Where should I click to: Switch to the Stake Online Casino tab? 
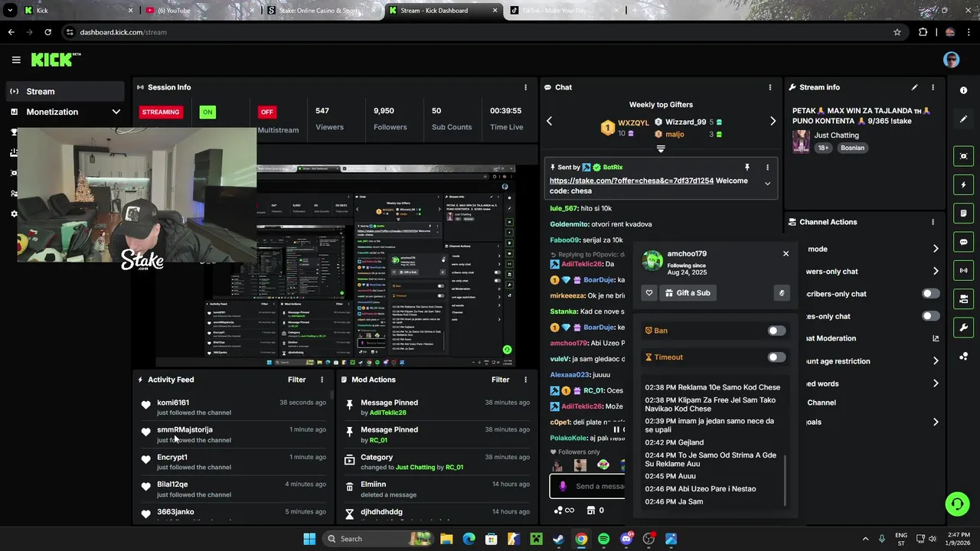[322, 10]
